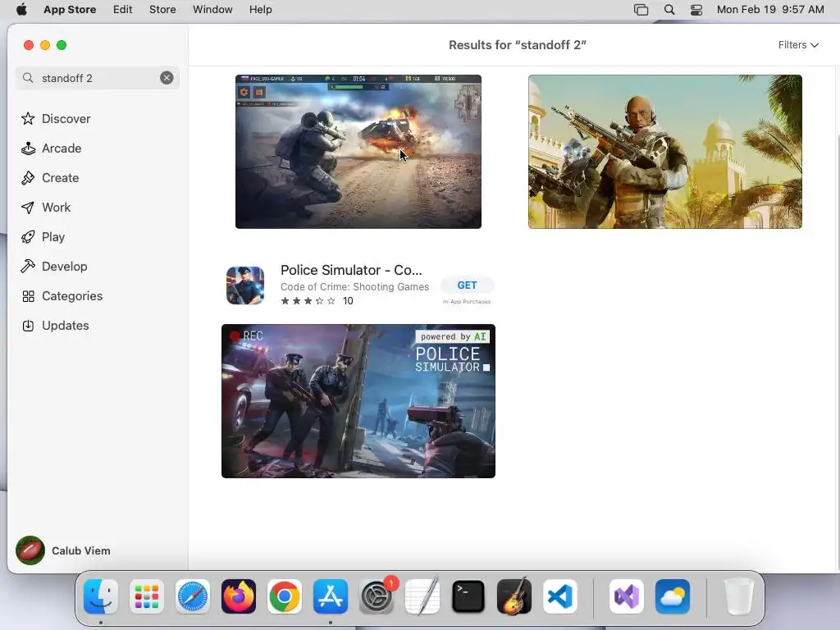Click the Stage Manager menu bar icon
Viewport: 840px width, 630px height.
point(641,10)
